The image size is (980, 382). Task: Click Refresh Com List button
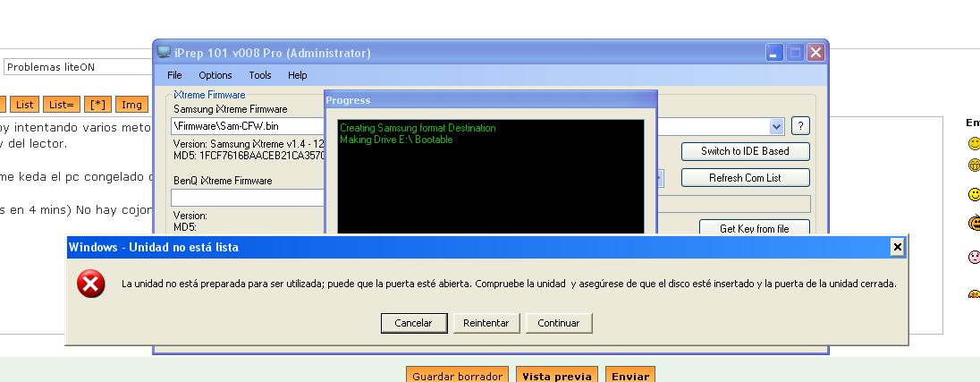[x=745, y=177]
